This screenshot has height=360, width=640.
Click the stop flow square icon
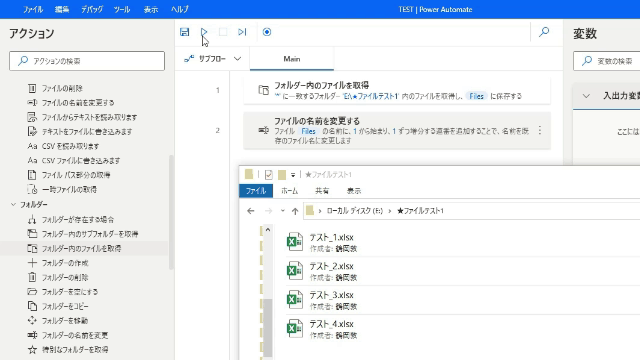223,32
